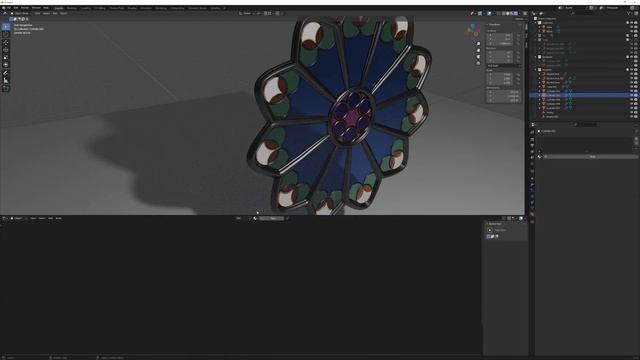The height and width of the screenshot is (360, 640).
Task: Open the viewport shading options dropdown
Action: coord(520,13)
